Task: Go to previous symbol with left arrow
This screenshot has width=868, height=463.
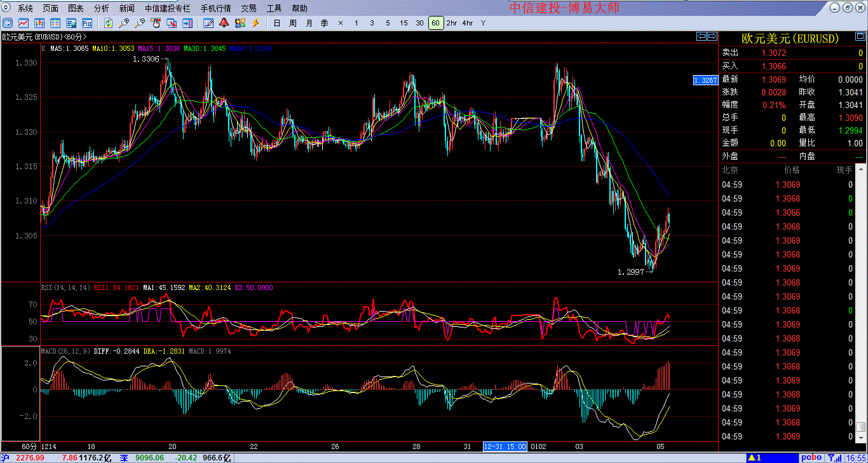Action: (x=702, y=36)
